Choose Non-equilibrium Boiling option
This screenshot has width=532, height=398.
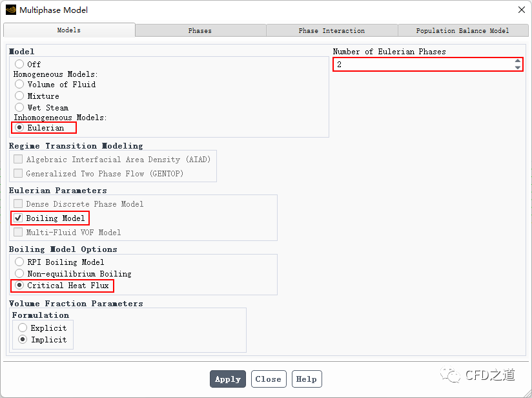coord(19,273)
